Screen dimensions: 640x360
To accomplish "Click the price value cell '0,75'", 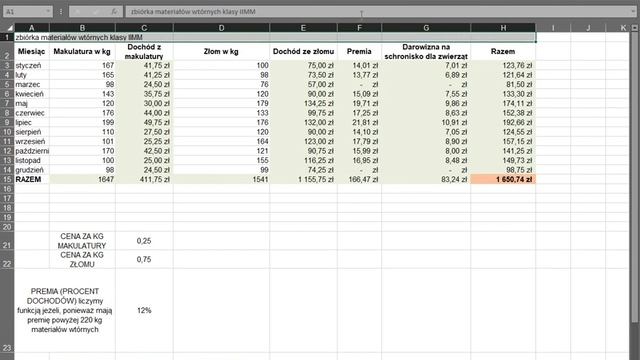I will 144,259.
